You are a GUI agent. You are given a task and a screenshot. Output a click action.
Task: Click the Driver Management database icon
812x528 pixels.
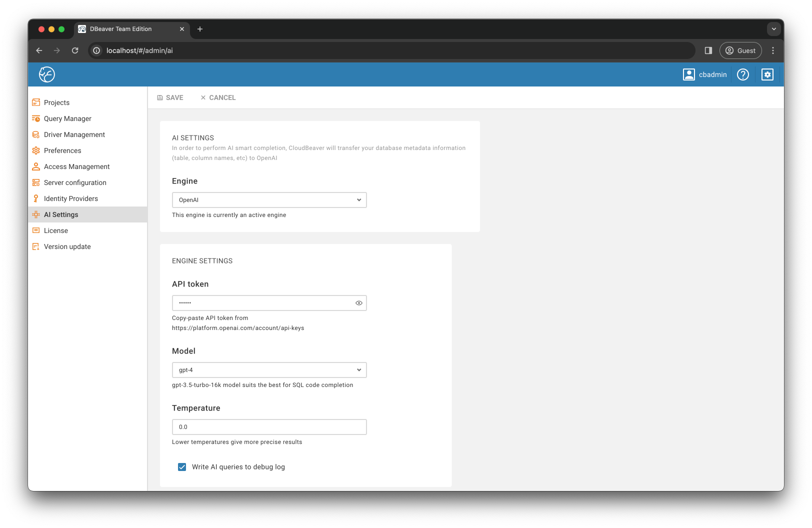tap(36, 134)
